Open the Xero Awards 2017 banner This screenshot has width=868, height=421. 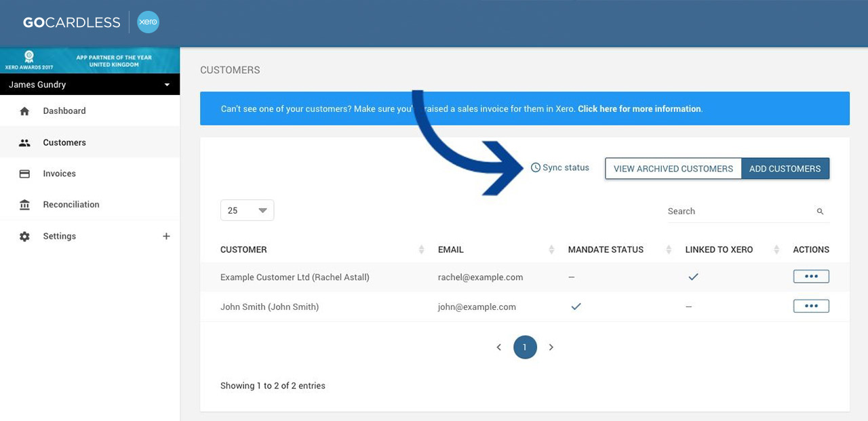(90, 61)
